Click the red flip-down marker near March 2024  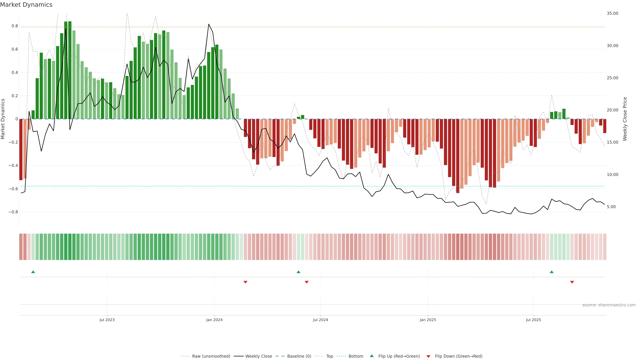coord(245,282)
